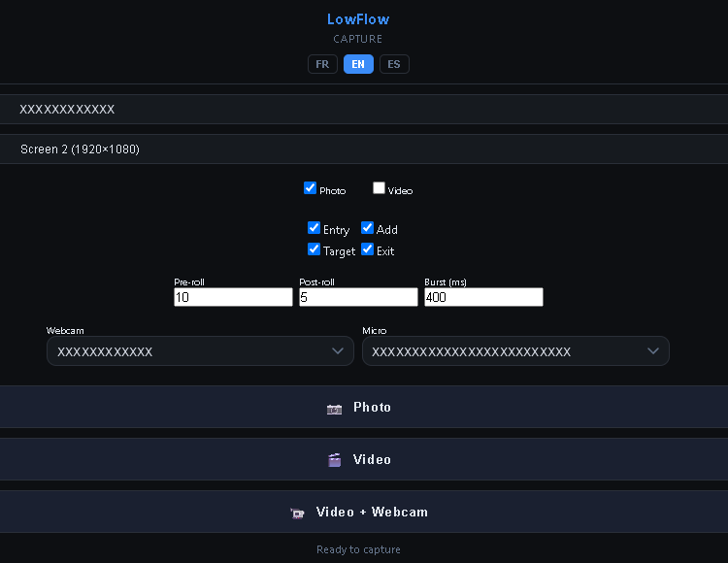Toggle the Entry checkbox
This screenshot has width=728, height=563.
pyautogui.click(x=314, y=228)
